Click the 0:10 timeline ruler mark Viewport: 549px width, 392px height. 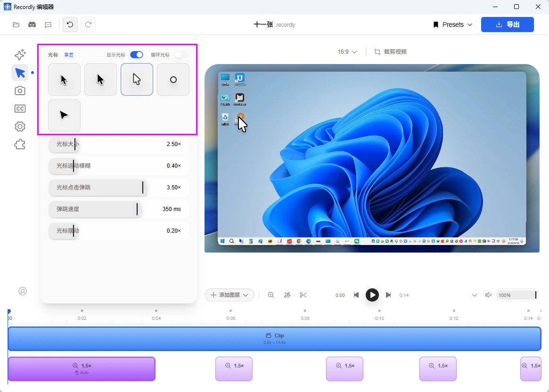point(379,318)
